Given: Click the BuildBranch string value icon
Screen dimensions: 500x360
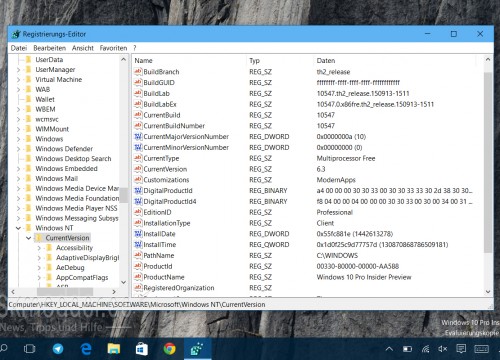Looking at the screenshot, I should (x=138, y=72).
